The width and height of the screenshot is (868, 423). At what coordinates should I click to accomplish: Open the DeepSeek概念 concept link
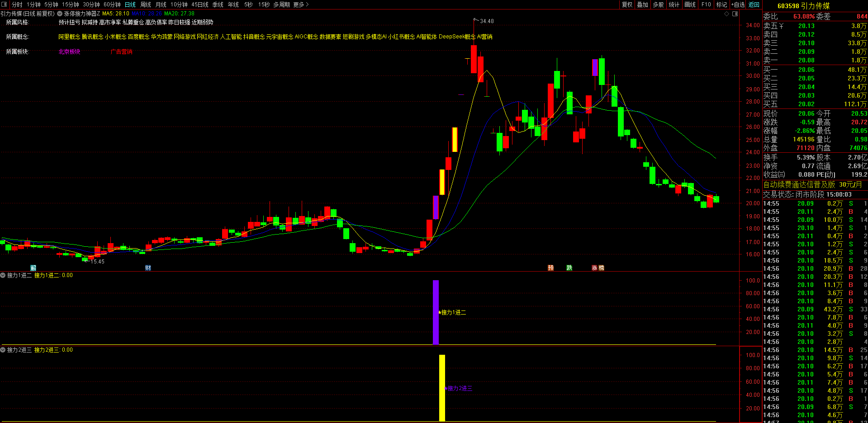pos(457,37)
